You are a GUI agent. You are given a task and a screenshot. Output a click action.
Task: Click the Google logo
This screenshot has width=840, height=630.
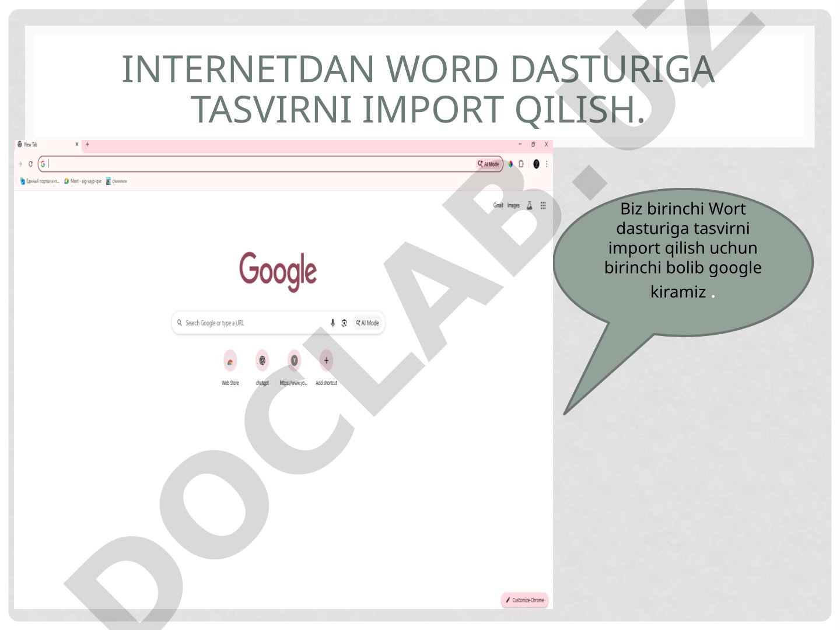[278, 271]
